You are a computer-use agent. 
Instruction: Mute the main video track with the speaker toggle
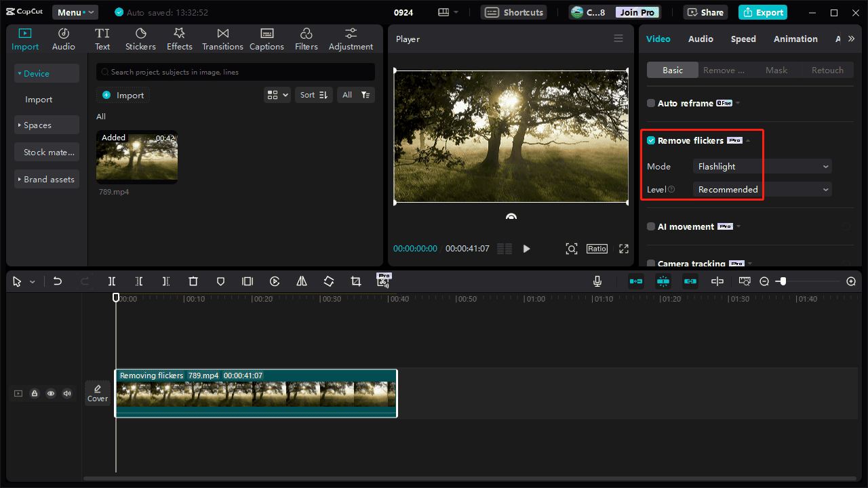click(x=66, y=393)
